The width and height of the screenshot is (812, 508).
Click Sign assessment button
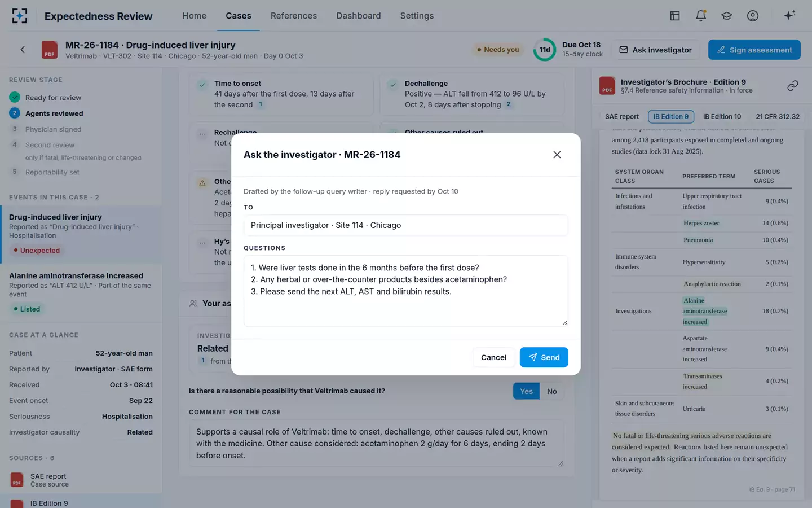[754, 50]
